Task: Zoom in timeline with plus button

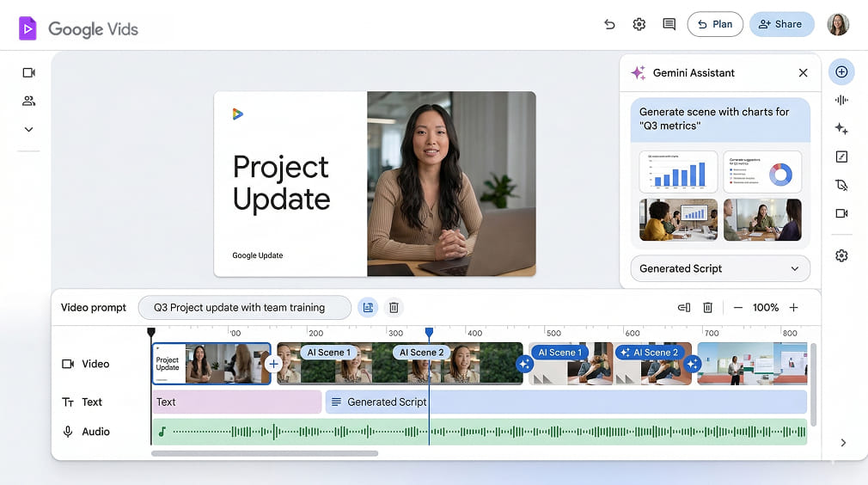Action: pyautogui.click(x=793, y=307)
